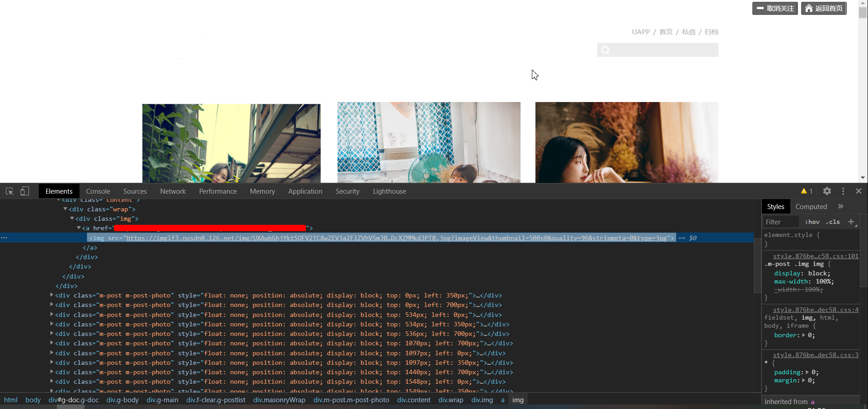Open the Network tab
This screenshot has height=409, width=868.
point(173,191)
